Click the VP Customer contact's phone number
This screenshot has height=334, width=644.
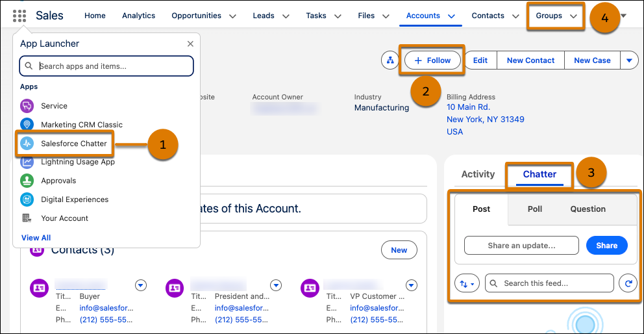click(x=377, y=320)
